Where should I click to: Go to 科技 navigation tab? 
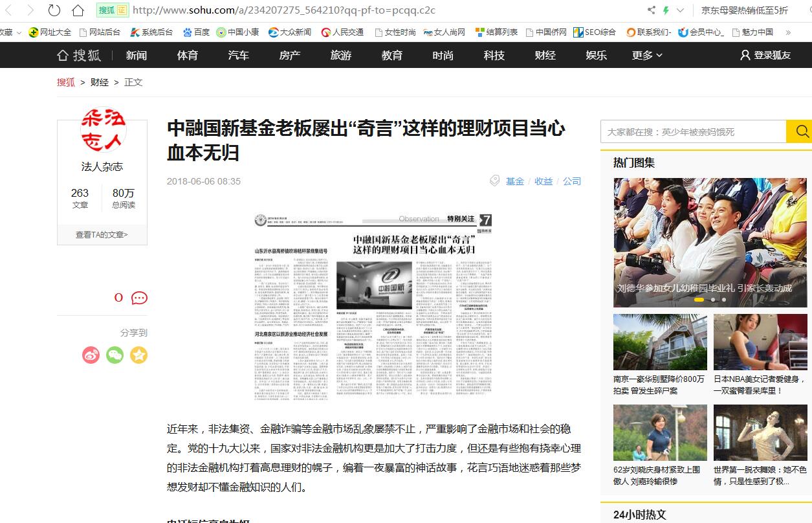click(x=494, y=56)
